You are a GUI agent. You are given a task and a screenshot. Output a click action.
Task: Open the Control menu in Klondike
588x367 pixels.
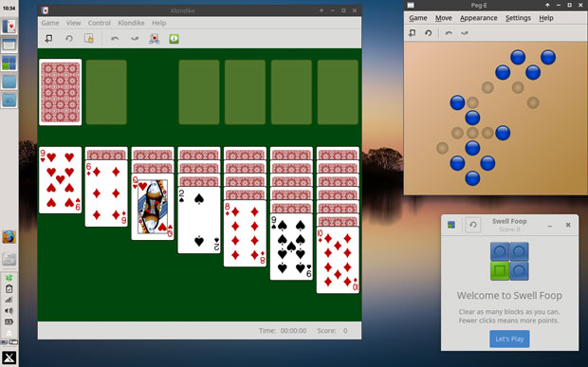(100, 23)
